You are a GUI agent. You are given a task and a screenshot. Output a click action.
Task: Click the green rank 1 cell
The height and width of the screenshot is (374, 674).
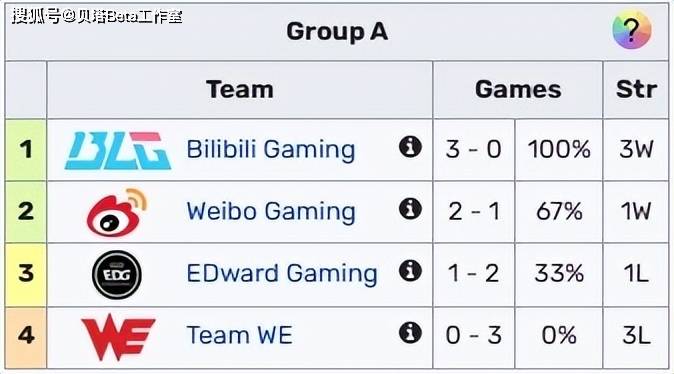pos(26,150)
